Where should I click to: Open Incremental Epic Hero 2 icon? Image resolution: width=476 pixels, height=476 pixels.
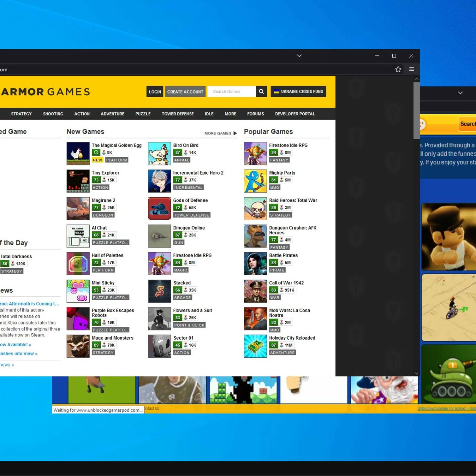(159, 181)
